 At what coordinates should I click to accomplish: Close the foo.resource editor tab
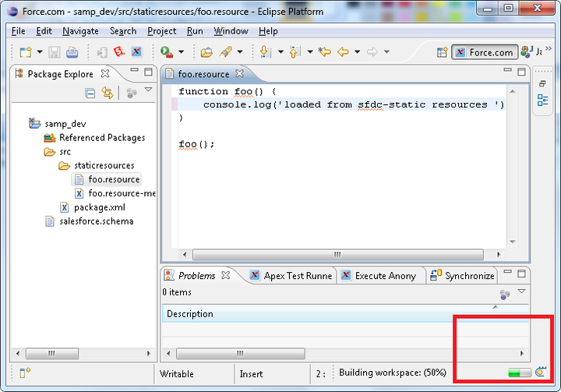click(x=239, y=73)
